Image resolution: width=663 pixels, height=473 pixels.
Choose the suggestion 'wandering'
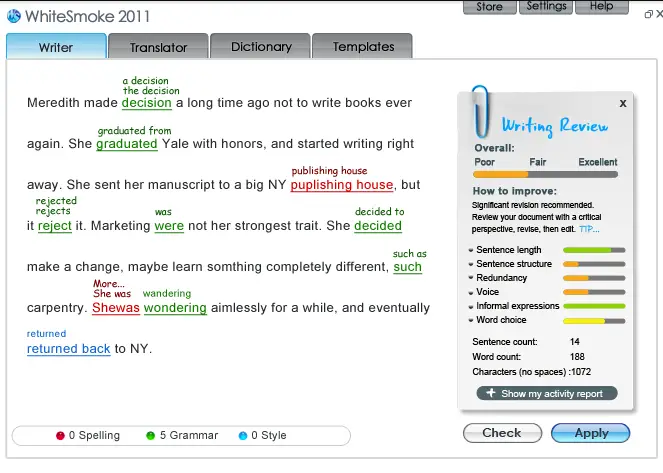[x=167, y=293]
